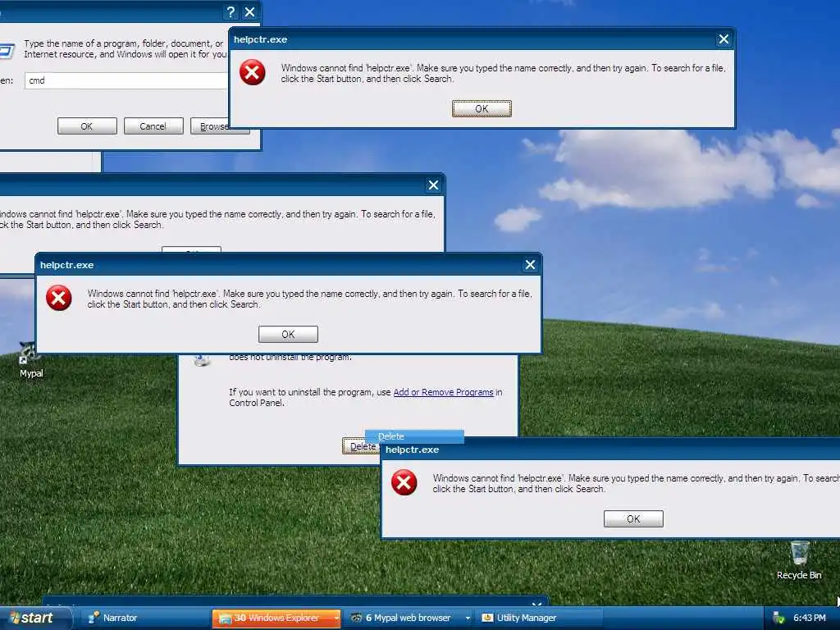Expand the Windows Explorer taskbar group arrow

click(x=337, y=618)
